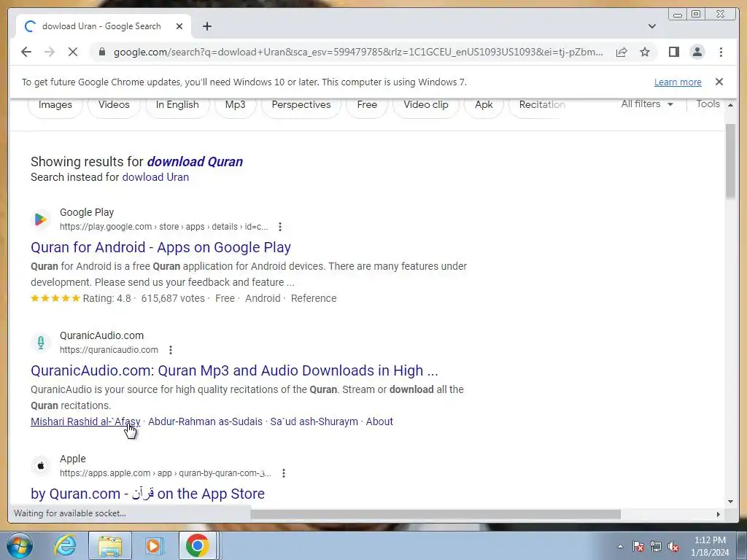Image resolution: width=747 pixels, height=560 pixels.
Task: Share this page icon in address bar
Action: 622,52
